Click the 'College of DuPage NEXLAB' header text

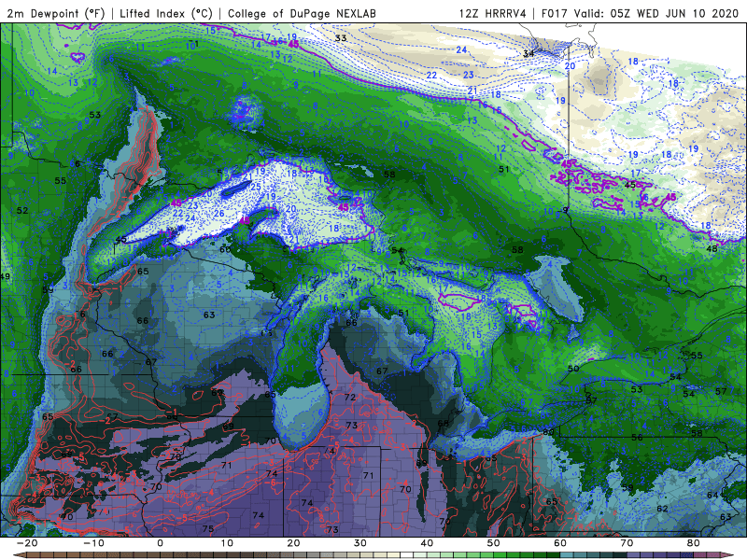[x=302, y=13]
